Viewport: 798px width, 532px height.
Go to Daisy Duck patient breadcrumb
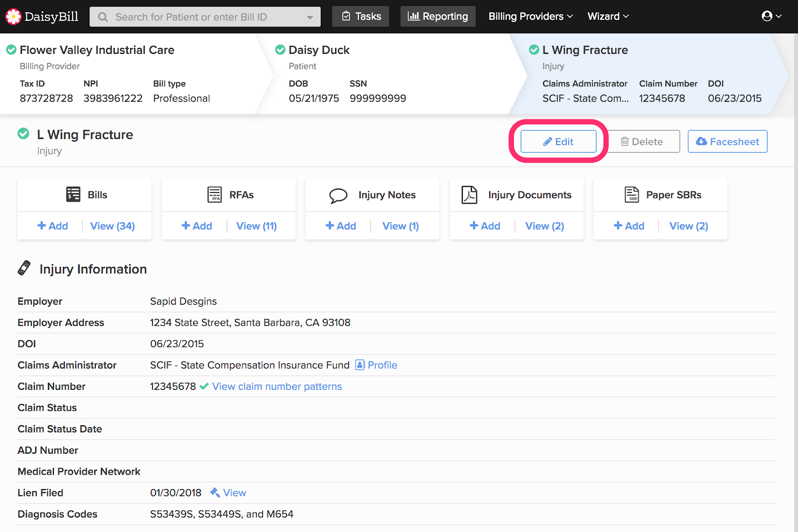coord(319,50)
